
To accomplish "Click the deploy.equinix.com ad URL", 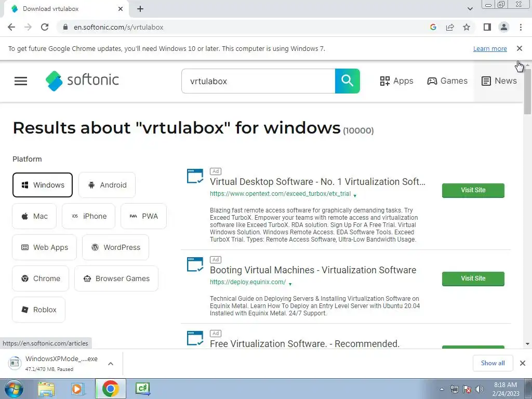I will pos(248,282).
